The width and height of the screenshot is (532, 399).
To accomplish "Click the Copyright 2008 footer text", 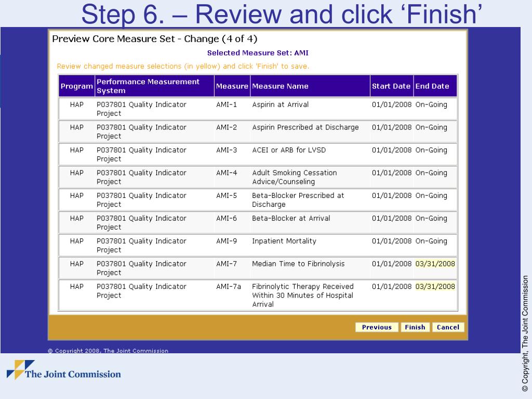I will coord(108,351).
